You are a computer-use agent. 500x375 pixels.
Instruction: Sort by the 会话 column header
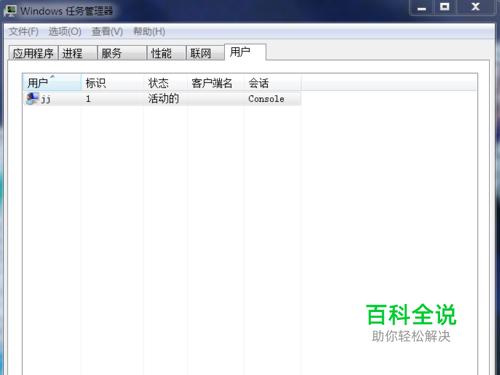pyautogui.click(x=273, y=83)
